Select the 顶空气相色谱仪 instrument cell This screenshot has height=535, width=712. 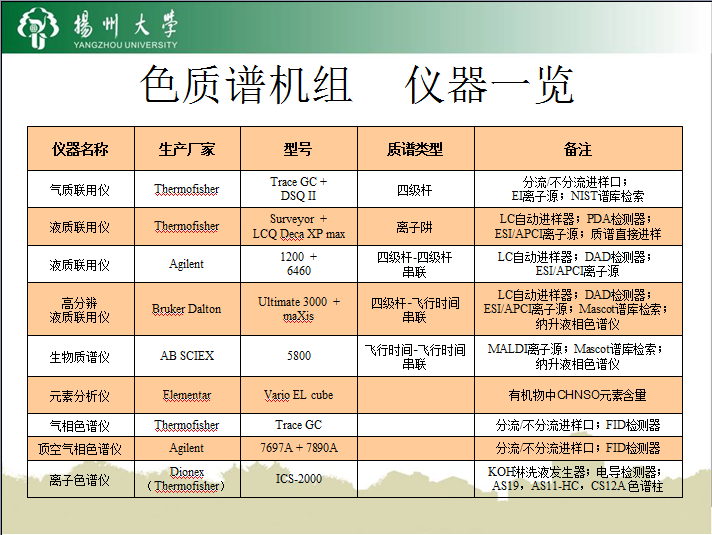tap(80, 449)
